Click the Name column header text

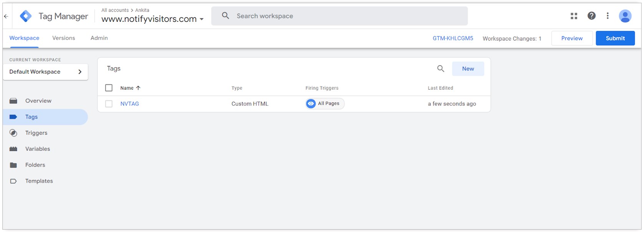click(127, 88)
